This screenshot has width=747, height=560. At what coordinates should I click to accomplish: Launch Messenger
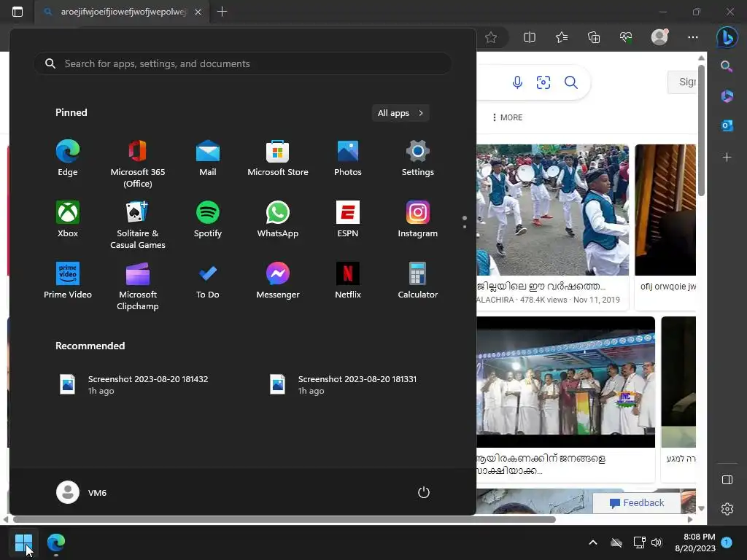(x=278, y=281)
